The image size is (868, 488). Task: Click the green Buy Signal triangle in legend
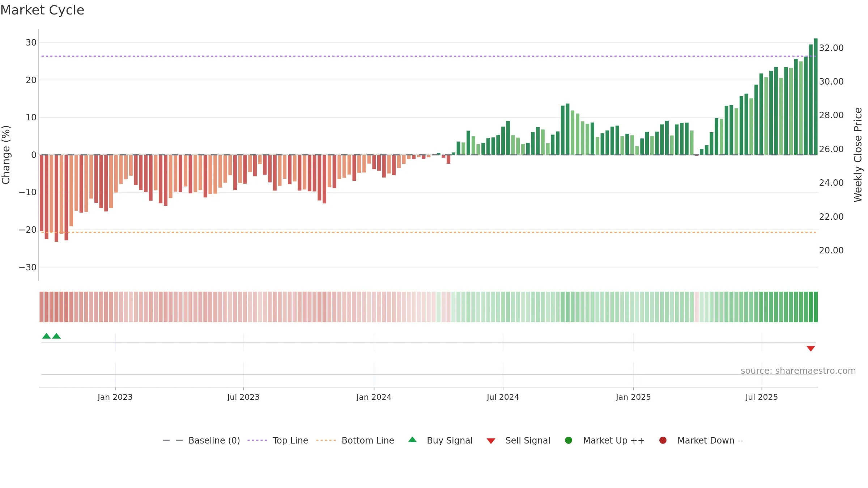tap(412, 440)
